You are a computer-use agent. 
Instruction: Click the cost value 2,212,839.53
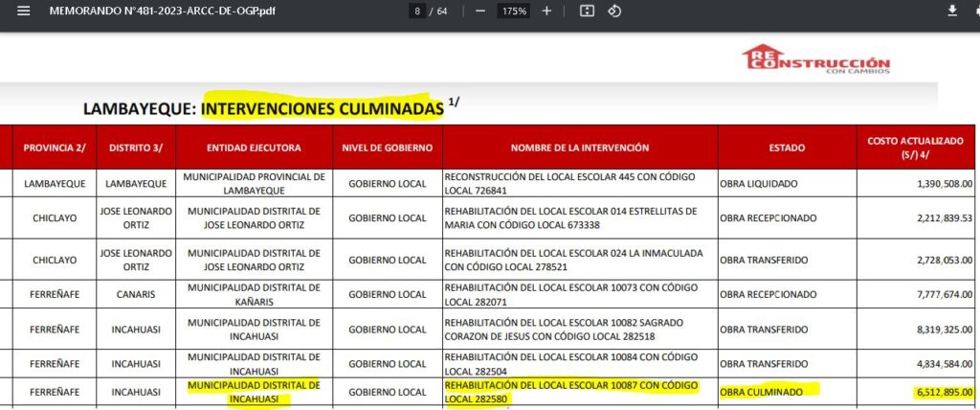point(945,217)
